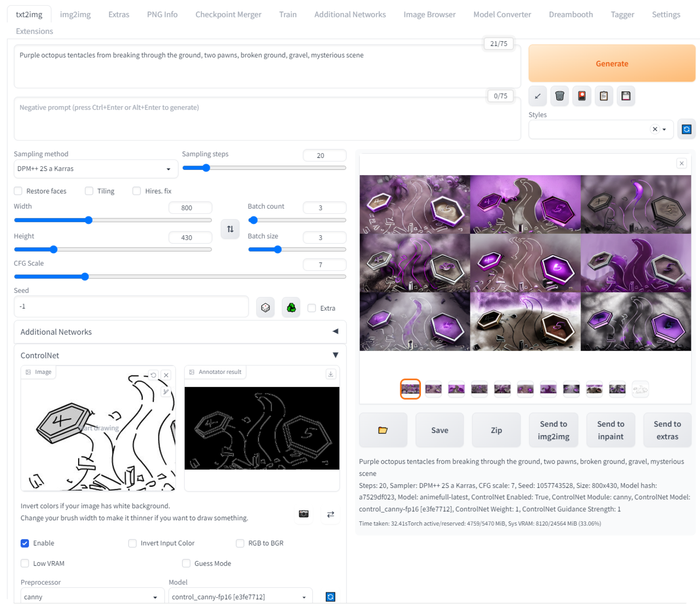Click the camera icon in ControlNet
This screenshot has width=700, height=605.
(303, 514)
